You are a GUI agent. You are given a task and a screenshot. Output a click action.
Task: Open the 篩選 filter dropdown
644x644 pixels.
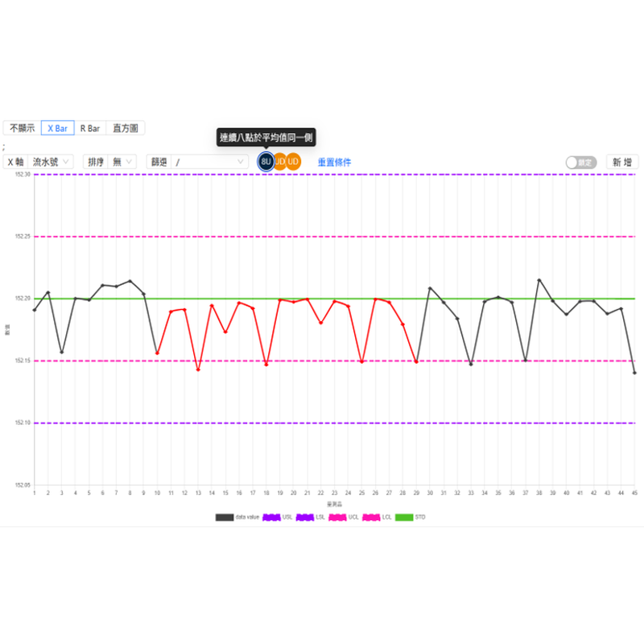click(x=209, y=162)
